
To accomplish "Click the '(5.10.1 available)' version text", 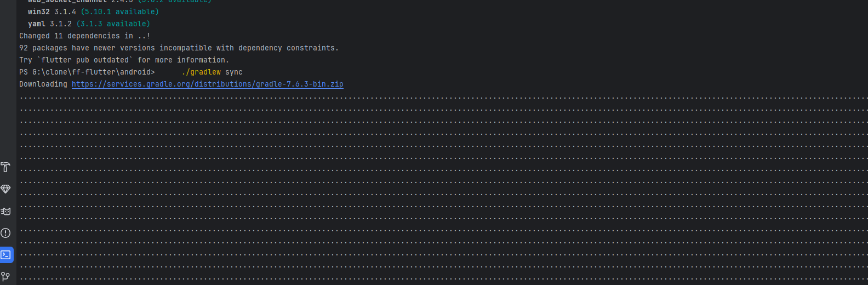I will pyautogui.click(x=120, y=12).
